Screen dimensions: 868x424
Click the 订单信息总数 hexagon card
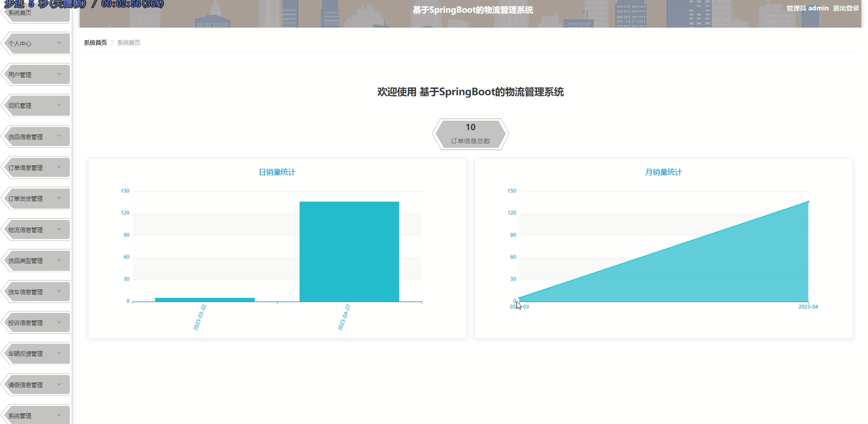pos(470,134)
